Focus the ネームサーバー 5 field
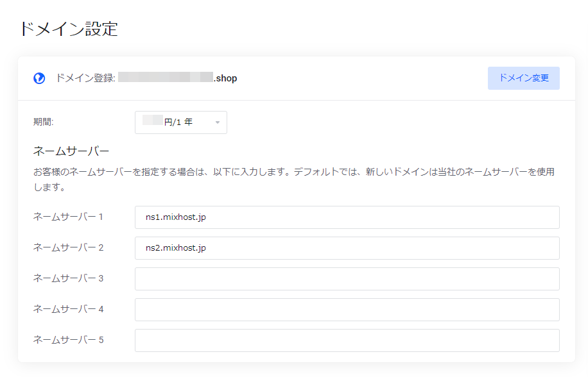 pyautogui.click(x=347, y=340)
